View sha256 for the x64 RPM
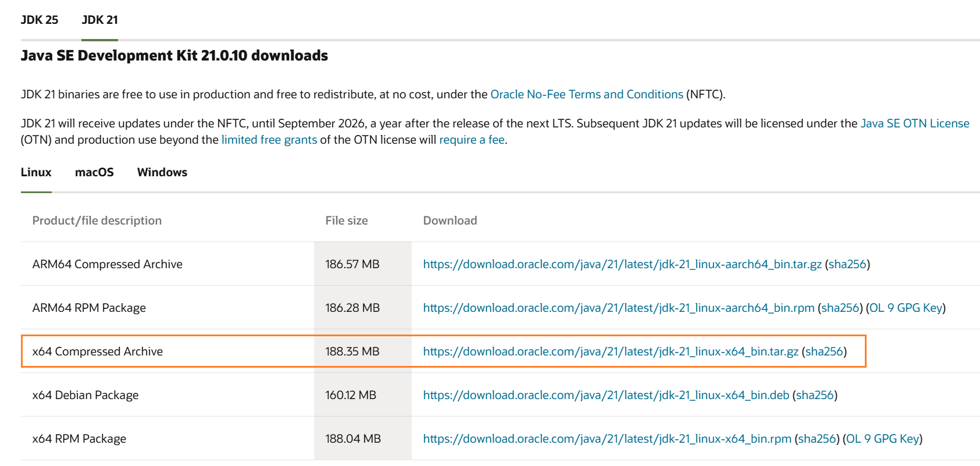The image size is (980, 466). (817, 439)
